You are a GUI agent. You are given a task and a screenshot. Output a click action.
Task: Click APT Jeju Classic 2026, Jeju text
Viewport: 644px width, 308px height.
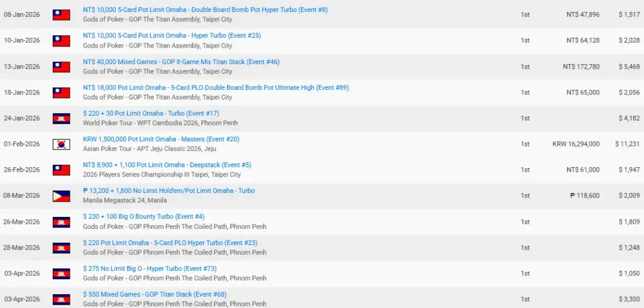click(176, 149)
